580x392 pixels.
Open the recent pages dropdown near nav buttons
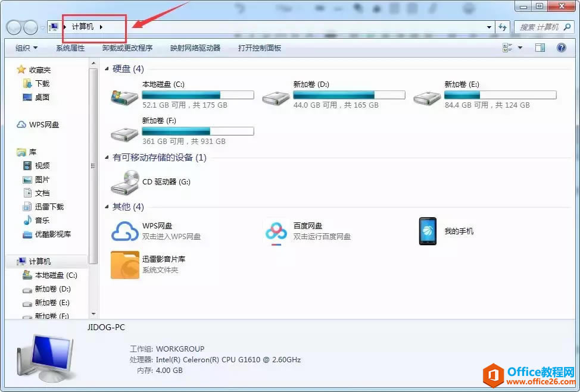pos(42,27)
